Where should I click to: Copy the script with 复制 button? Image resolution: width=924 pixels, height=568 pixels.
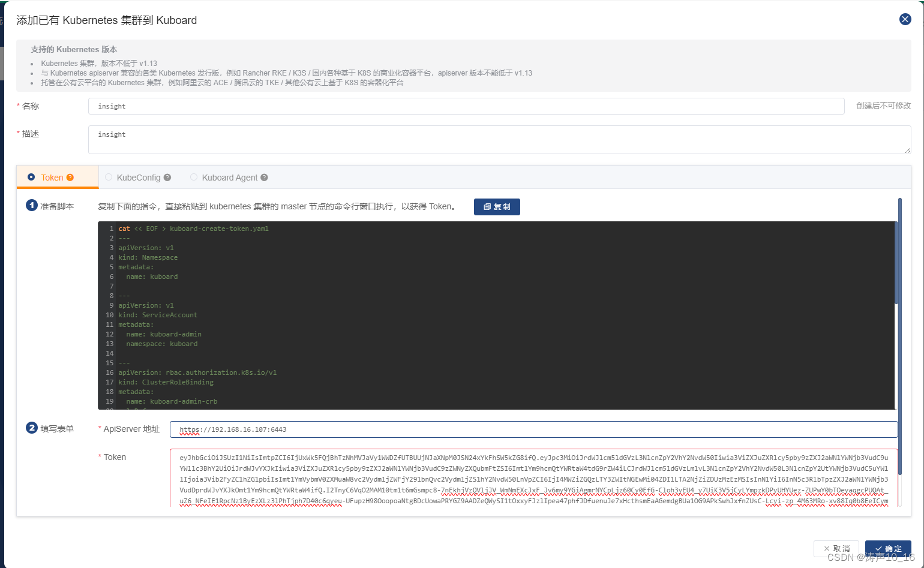point(497,206)
